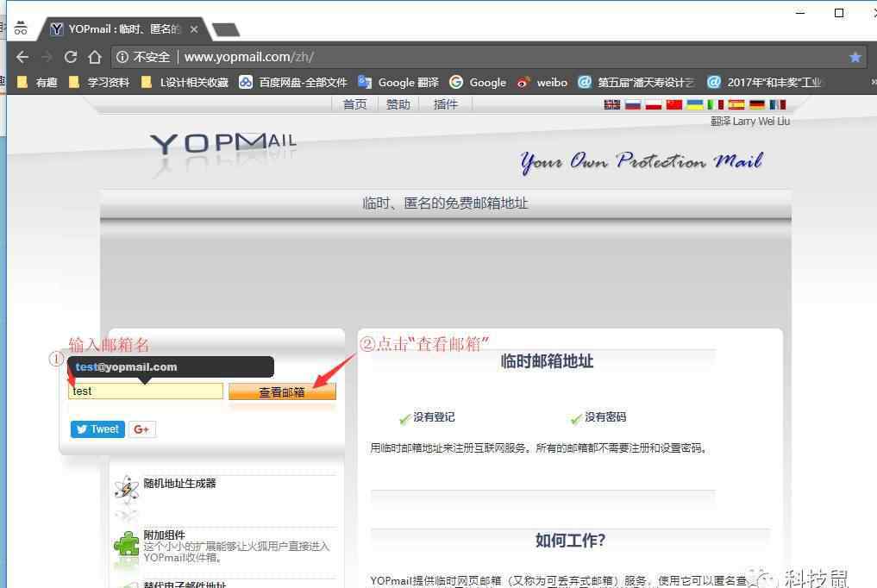The width and height of the screenshot is (877, 588).
Task: Click the 没有密码 text
Action: tap(605, 417)
